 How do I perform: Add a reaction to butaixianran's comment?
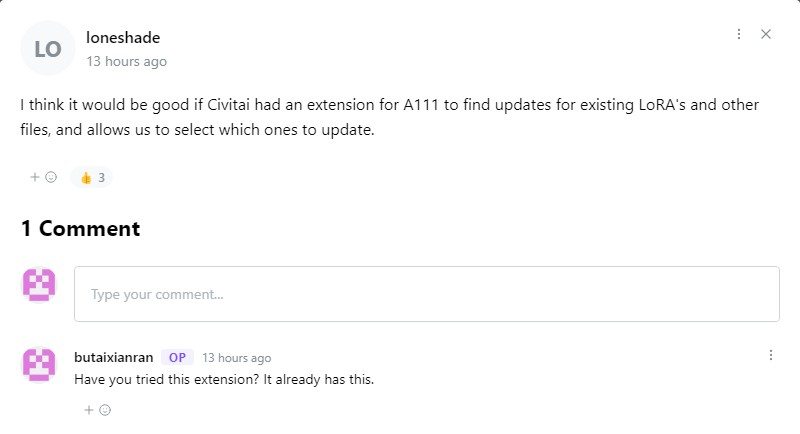97,409
